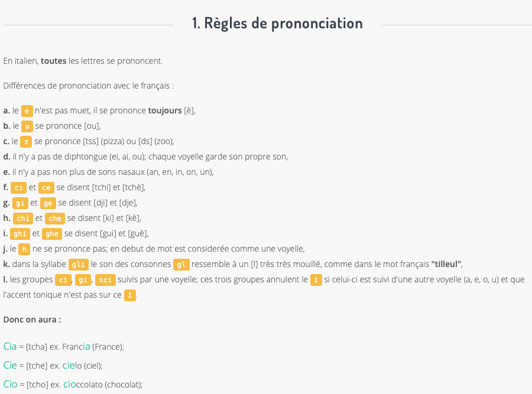Viewport: 532px width, 394px height.
Task: Click the bold text "Donc on aura :"
Action: (32, 320)
